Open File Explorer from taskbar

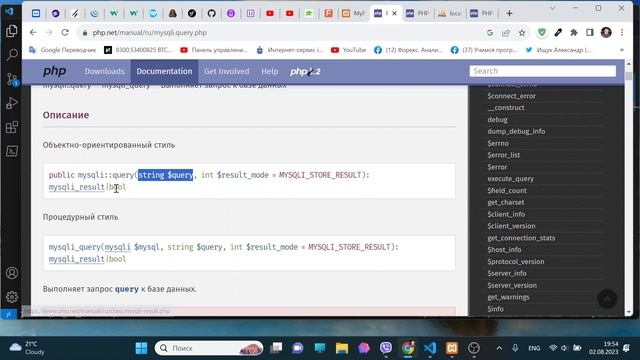pyautogui.click(x=342, y=348)
